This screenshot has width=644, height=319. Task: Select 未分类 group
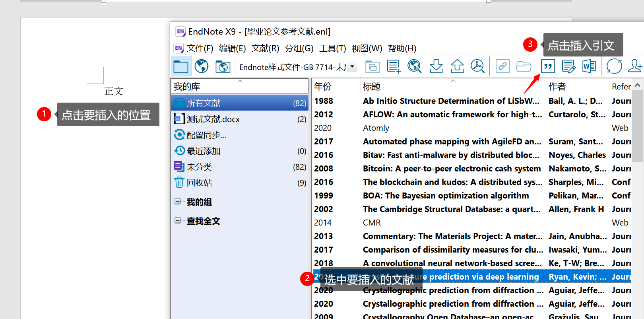click(x=240, y=167)
